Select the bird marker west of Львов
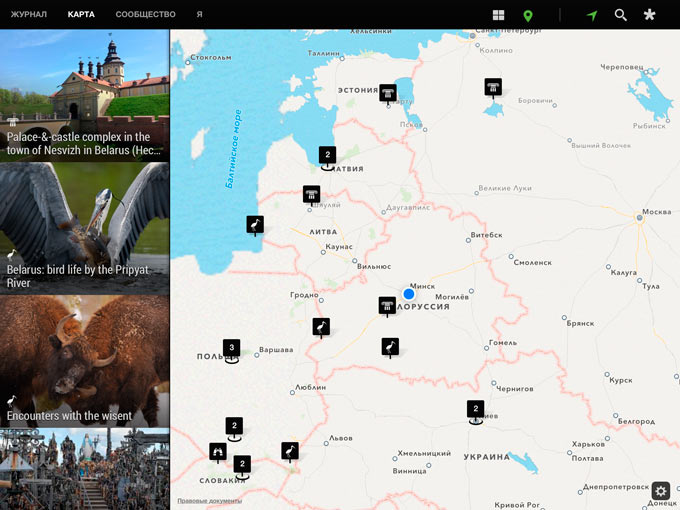Image resolution: width=680 pixels, height=510 pixels. click(290, 451)
